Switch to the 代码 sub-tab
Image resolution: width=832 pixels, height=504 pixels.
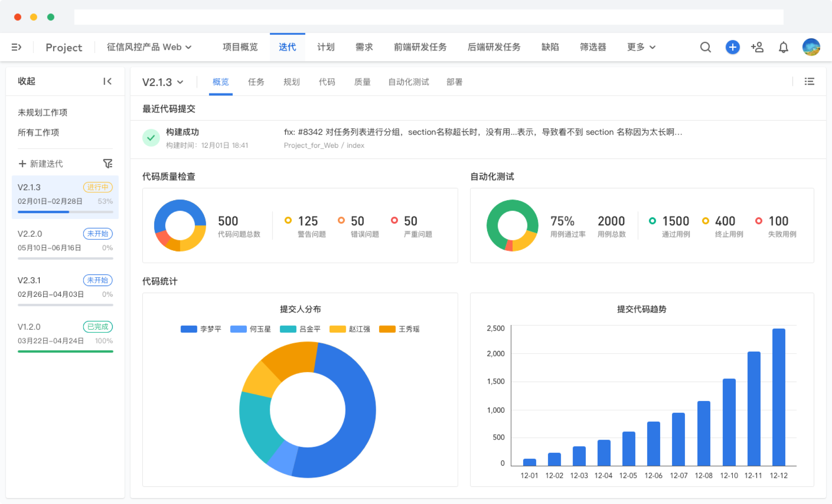click(x=327, y=82)
